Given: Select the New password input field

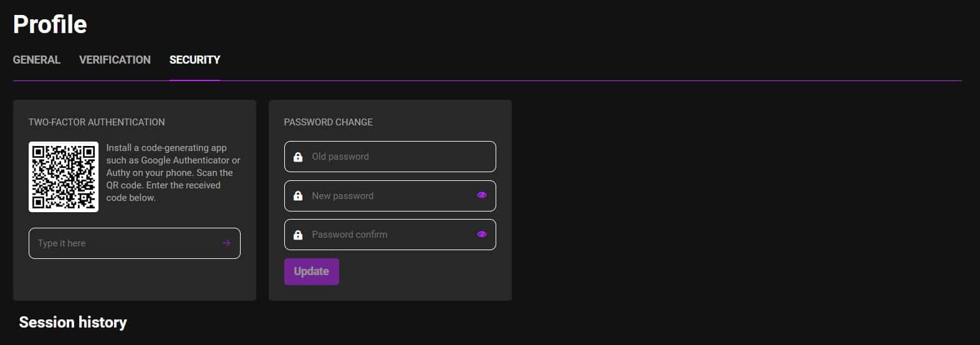Looking at the screenshot, I should [x=387, y=196].
